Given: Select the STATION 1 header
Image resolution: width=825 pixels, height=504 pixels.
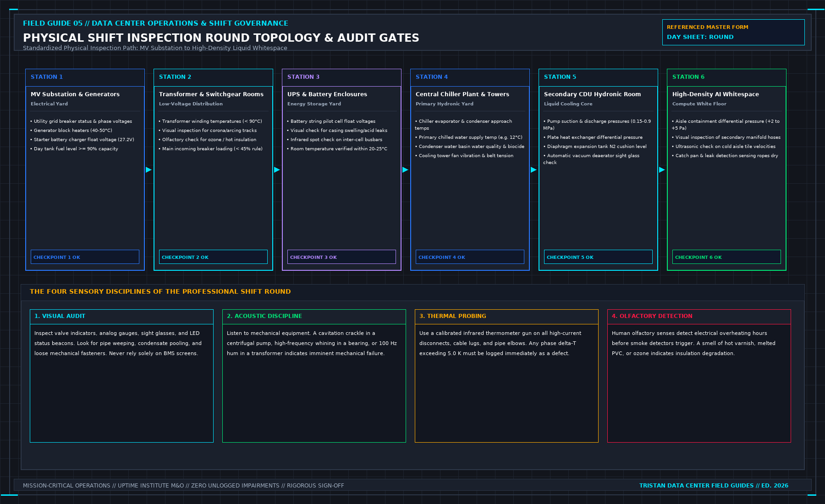Looking at the screenshot, I should pyautogui.click(x=85, y=77).
